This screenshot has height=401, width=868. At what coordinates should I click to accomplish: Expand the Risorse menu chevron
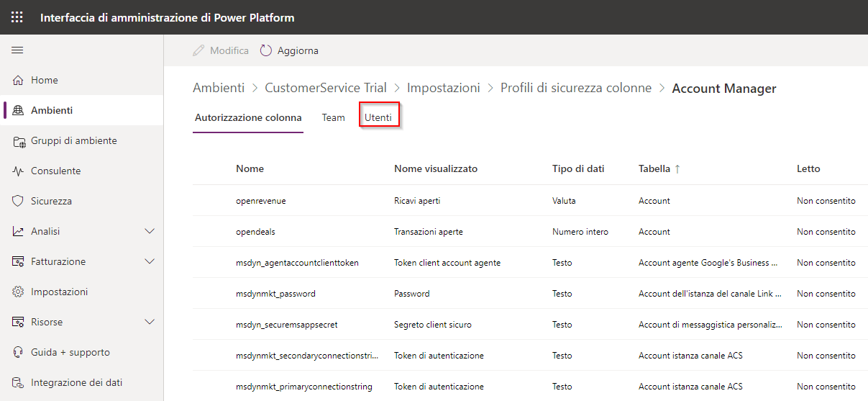(x=150, y=322)
